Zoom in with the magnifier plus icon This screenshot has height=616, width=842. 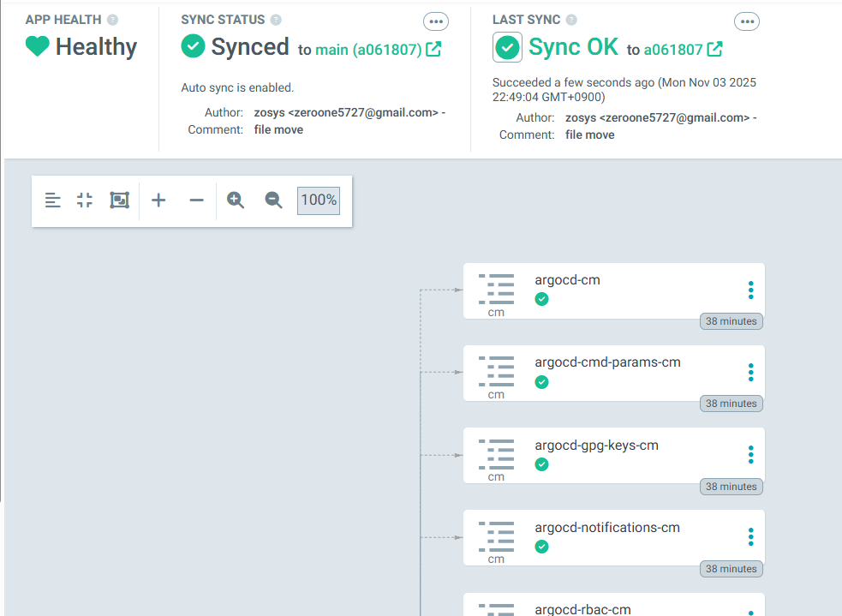pos(236,200)
